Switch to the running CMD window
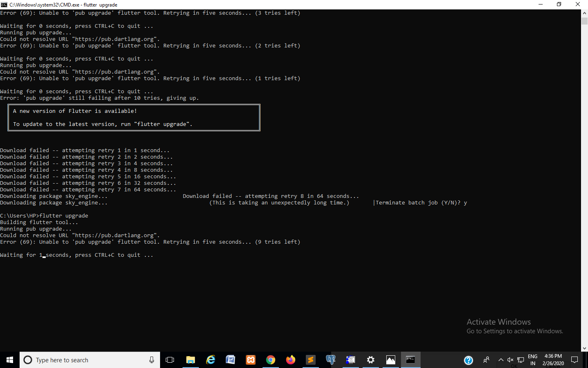 point(410,360)
